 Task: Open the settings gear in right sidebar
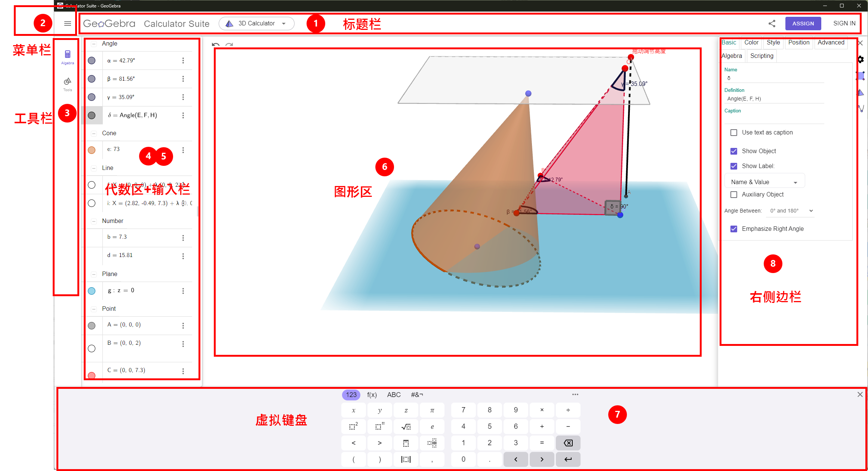[x=861, y=59]
